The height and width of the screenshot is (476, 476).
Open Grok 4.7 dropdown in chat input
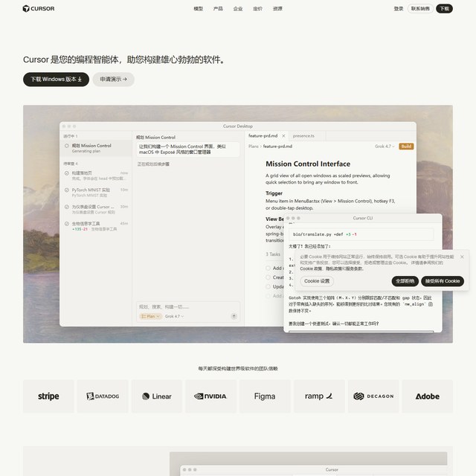pos(174,316)
